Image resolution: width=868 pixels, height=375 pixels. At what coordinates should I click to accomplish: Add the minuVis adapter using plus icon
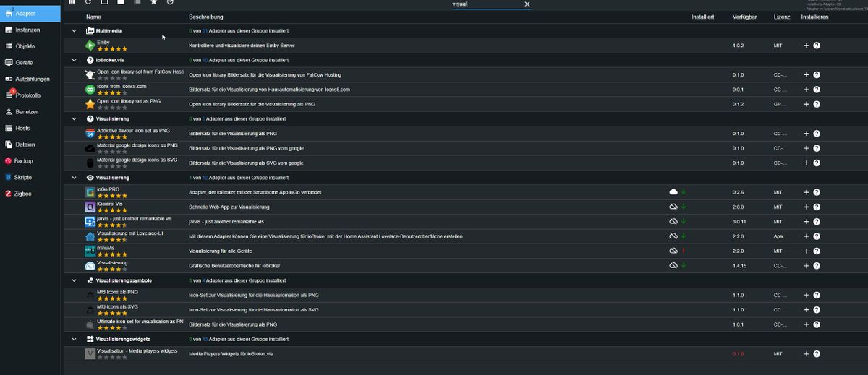(807, 251)
